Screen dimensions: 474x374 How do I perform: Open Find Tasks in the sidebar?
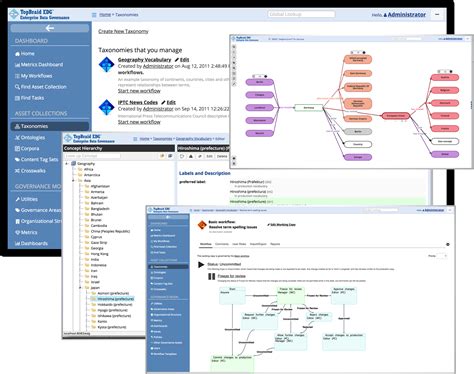pyautogui.click(x=29, y=98)
